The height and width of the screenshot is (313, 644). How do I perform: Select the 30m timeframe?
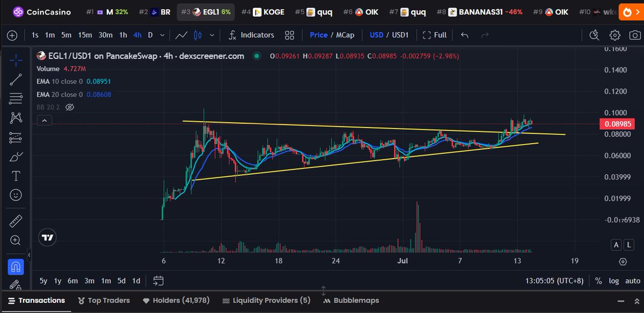point(105,35)
